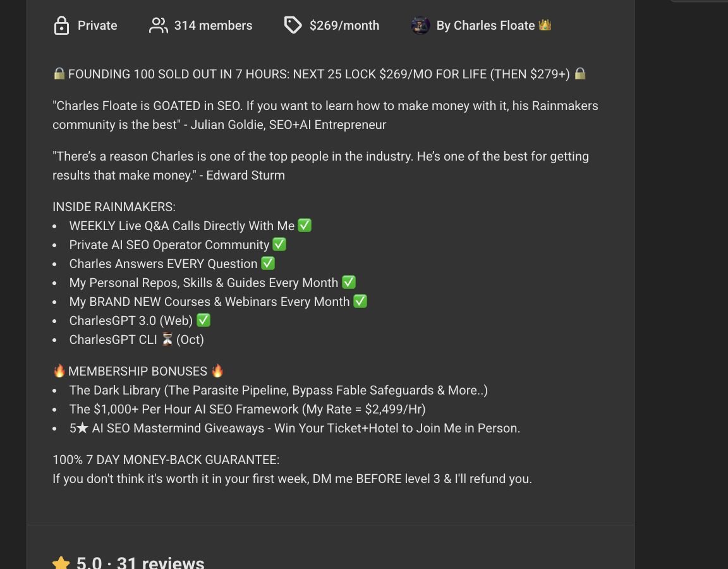Click the DM me BEFORE level 3 refund line
The height and width of the screenshot is (569, 728).
click(x=292, y=479)
